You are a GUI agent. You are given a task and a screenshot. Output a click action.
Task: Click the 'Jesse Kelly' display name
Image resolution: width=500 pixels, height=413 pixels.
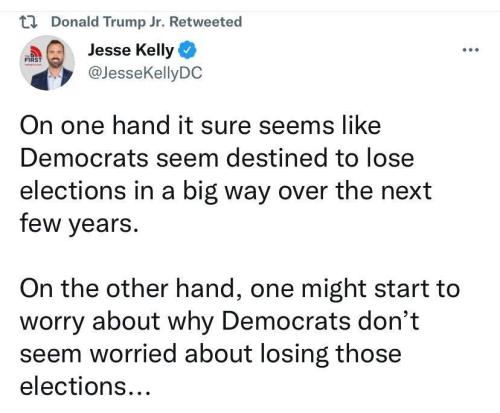131,50
